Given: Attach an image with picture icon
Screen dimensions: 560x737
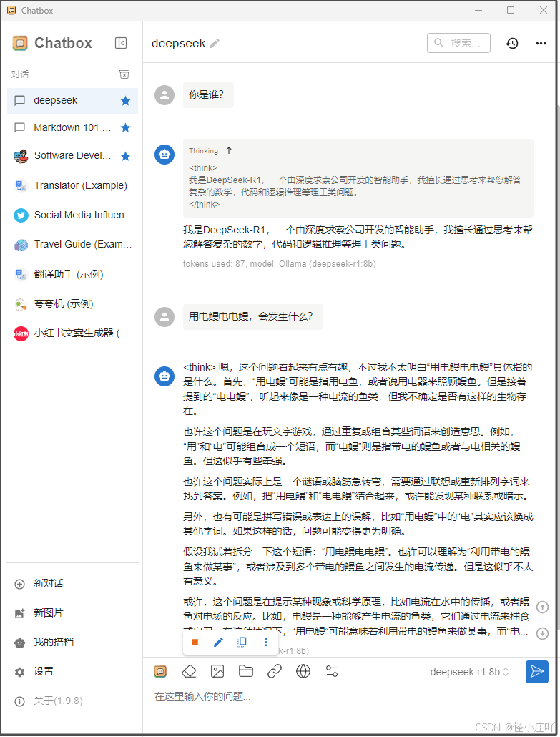Looking at the screenshot, I should [x=217, y=671].
